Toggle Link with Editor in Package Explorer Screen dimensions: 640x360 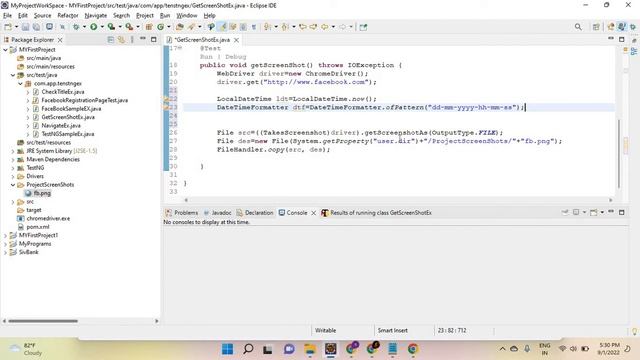(121, 40)
